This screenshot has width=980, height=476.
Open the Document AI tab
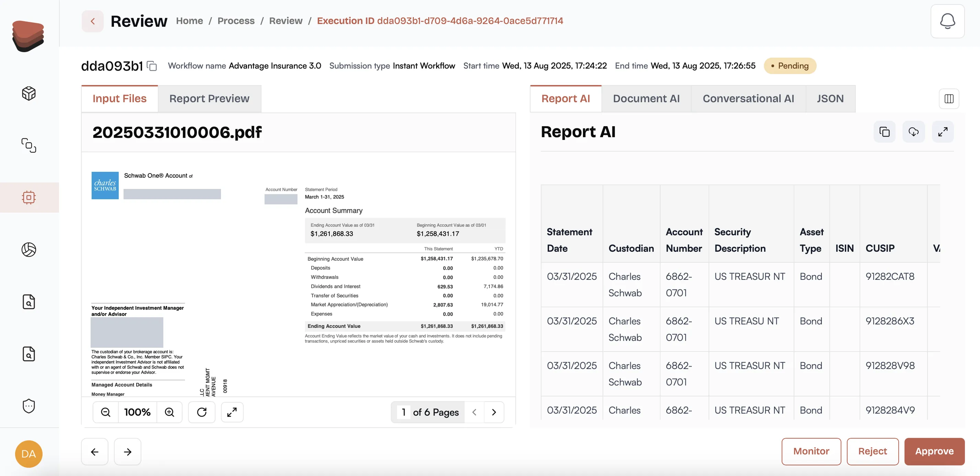pyautogui.click(x=646, y=99)
